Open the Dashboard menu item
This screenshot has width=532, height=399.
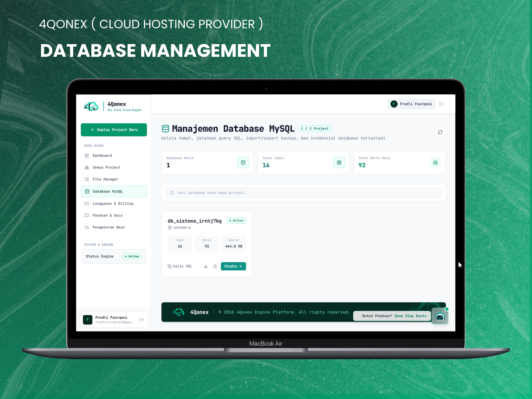point(114,155)
